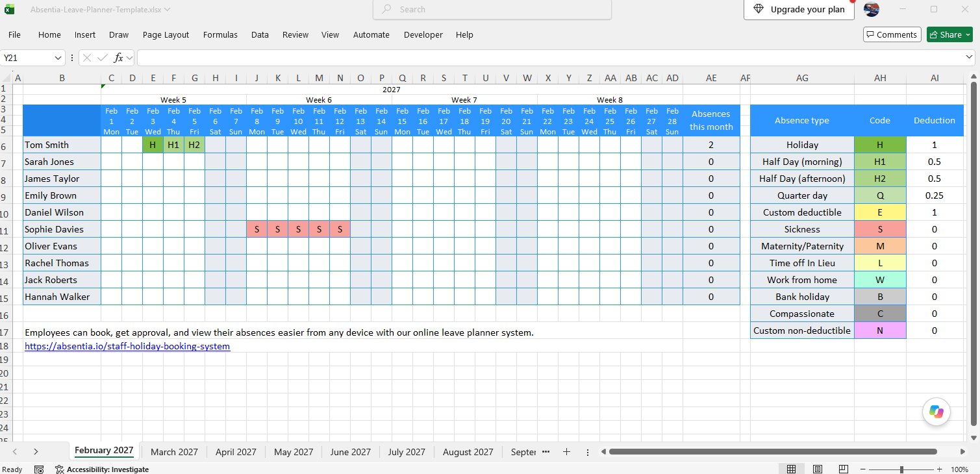This screenshot has height=474, width=980.
Task: Click the Excel app icon in title bar
Action: [x=10, y=10]
